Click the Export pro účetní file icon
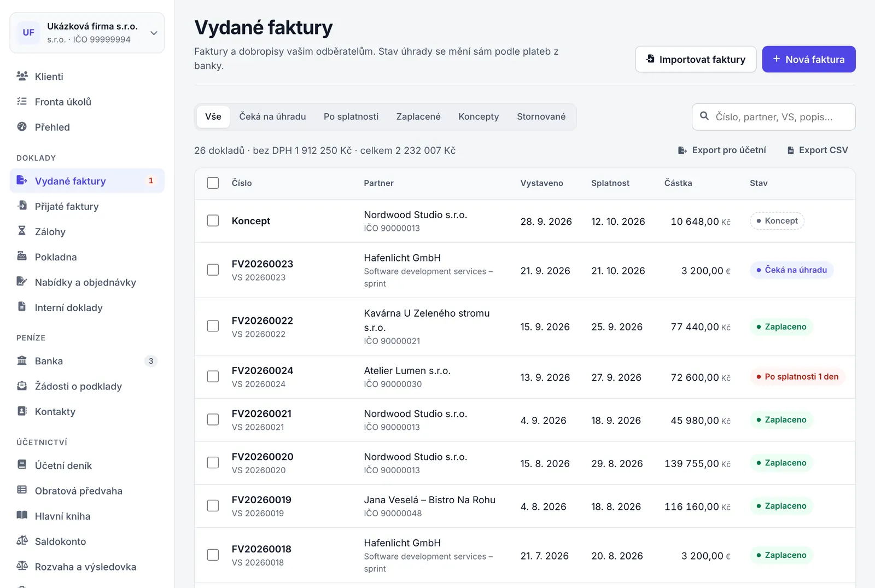The width and height of the screenshot is (875, 588). pos(682,150)
